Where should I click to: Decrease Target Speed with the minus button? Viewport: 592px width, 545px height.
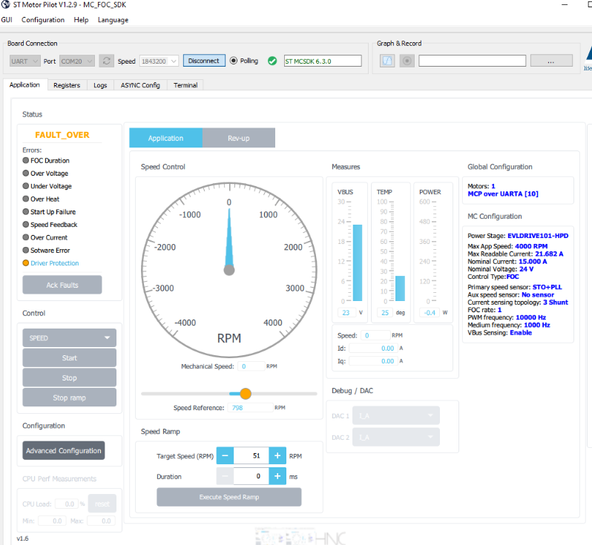(225, 456)
